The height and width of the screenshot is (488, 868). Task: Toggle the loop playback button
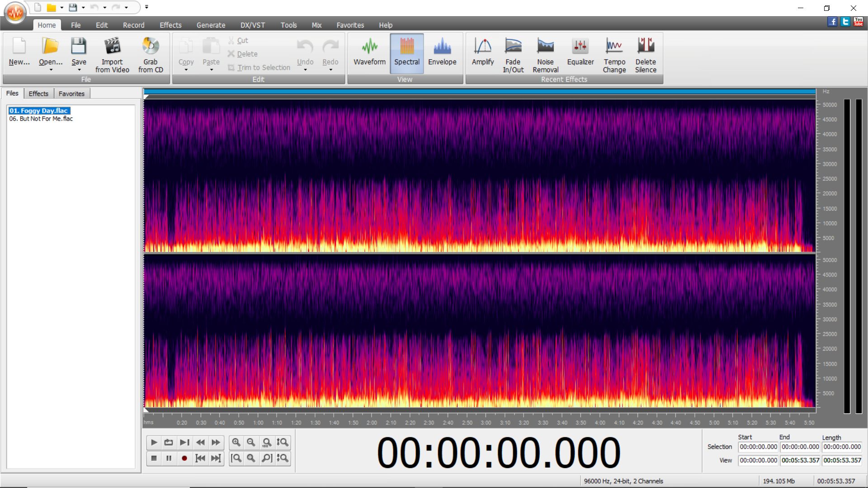169,442
